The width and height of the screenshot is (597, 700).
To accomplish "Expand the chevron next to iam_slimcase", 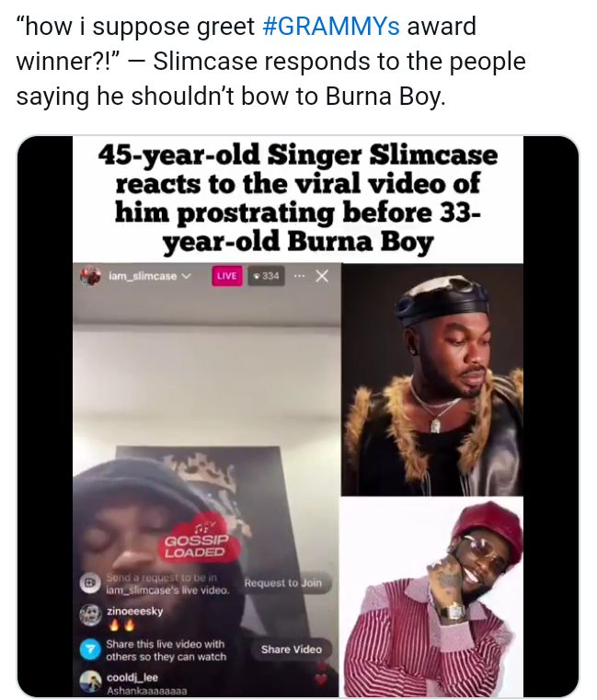I will [x=186, y=276].
